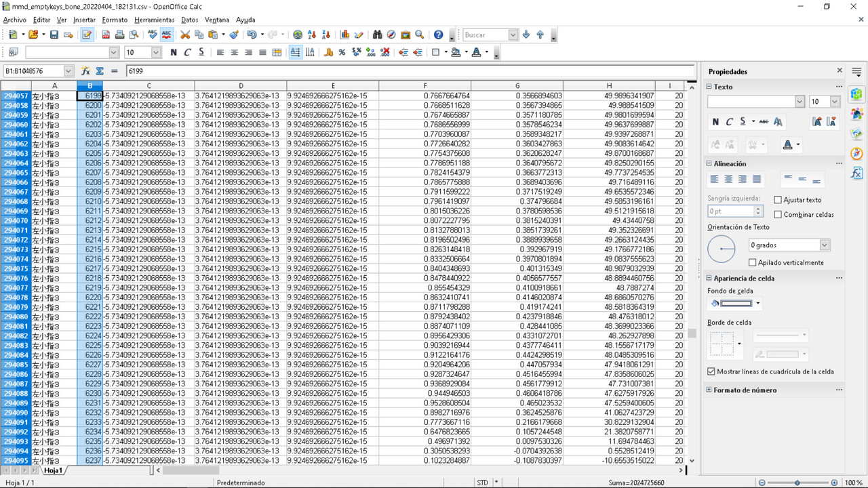The width and height of the screenshot is (868, 488).
Task: Open toolbar font name dropdown
Action: point(113,52)
